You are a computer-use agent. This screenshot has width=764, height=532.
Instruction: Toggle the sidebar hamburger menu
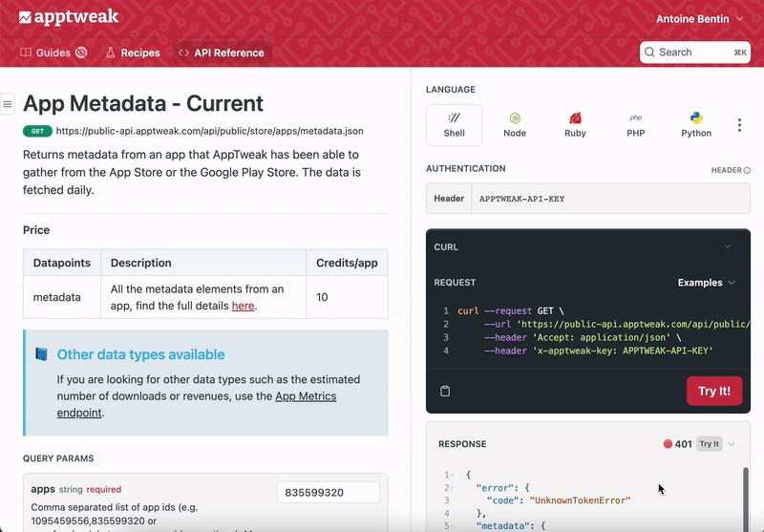click(8, 104)
